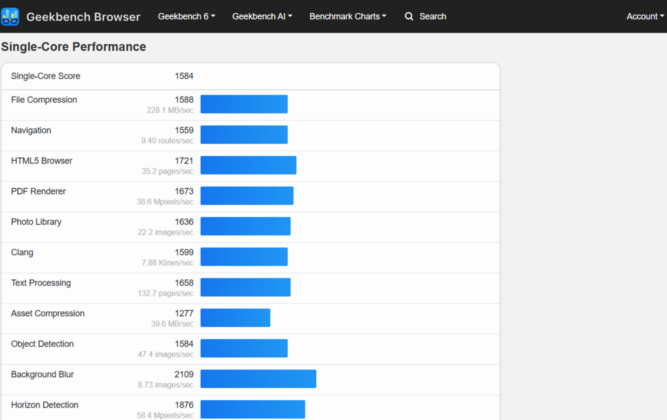Screen dimensions: 667x420
Task: Open the Benchmark Charts dropdown
Action: click(348, 16)
